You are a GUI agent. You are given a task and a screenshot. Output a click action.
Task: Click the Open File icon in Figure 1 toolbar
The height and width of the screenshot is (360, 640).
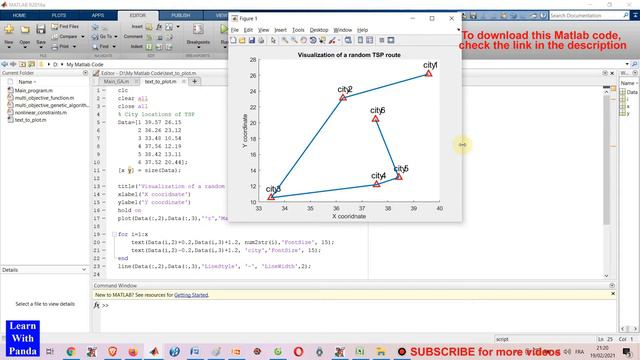(x=242, y=40)
